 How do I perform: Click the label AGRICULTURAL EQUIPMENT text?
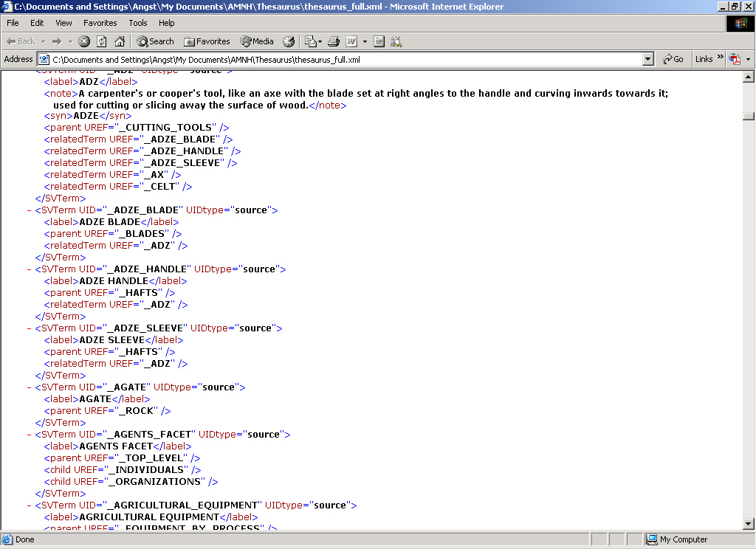tap(149, 517)
